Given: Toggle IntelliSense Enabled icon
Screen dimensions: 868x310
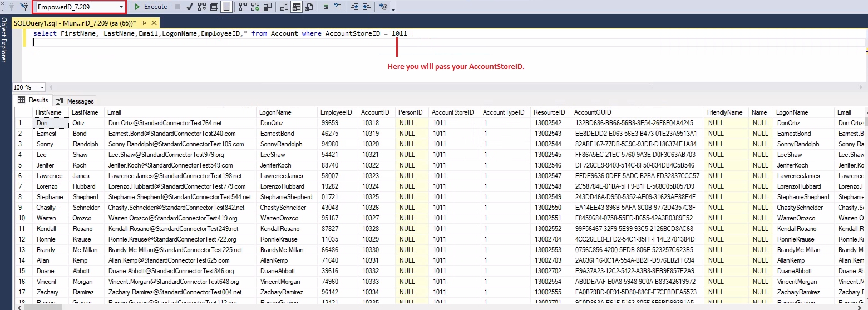Looking at the screenshot, I should [226, 7].
